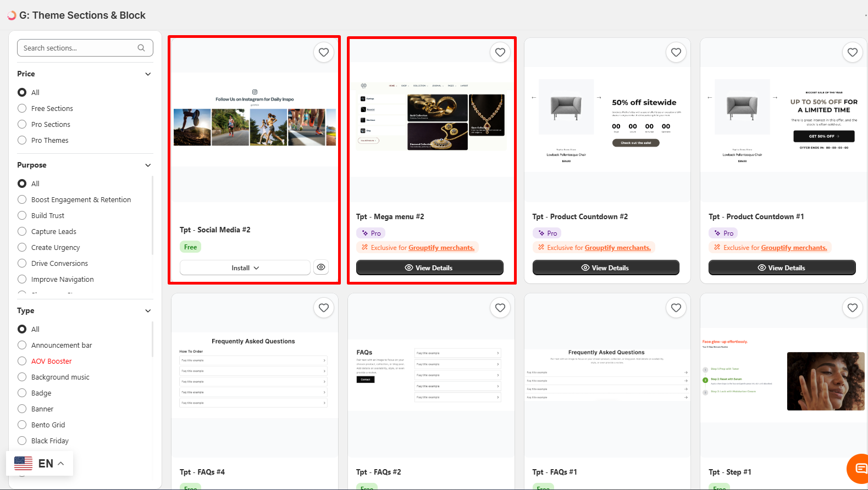Screen dimensions: 868x490
Task: Favorite the Tpt - FAQs #4 card
Action: (324, 308)
